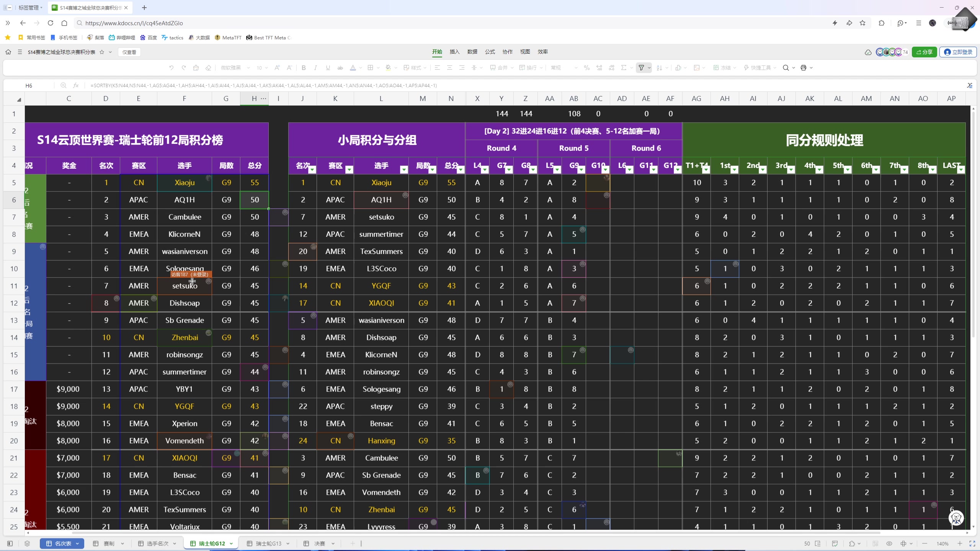Open the 插入 ribbon menu
This screenshot has height=551, width=980.
(454, 52)
